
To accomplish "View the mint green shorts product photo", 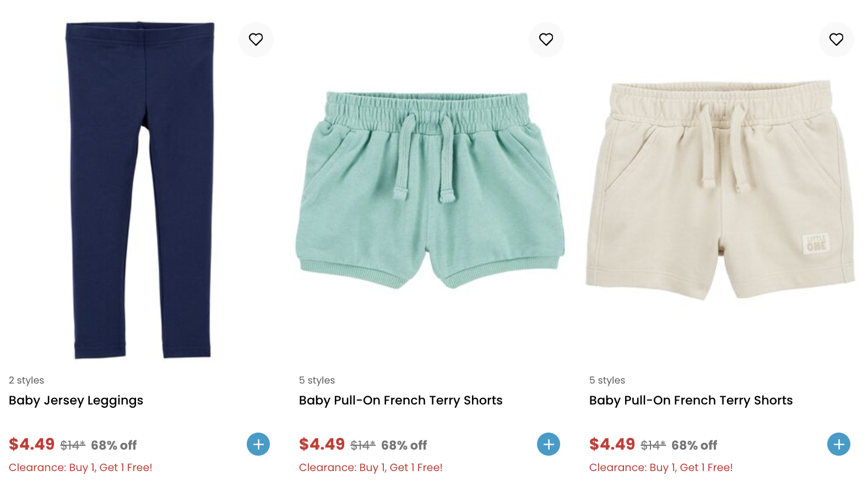I will pyautogui.click(x=430, y=190).
